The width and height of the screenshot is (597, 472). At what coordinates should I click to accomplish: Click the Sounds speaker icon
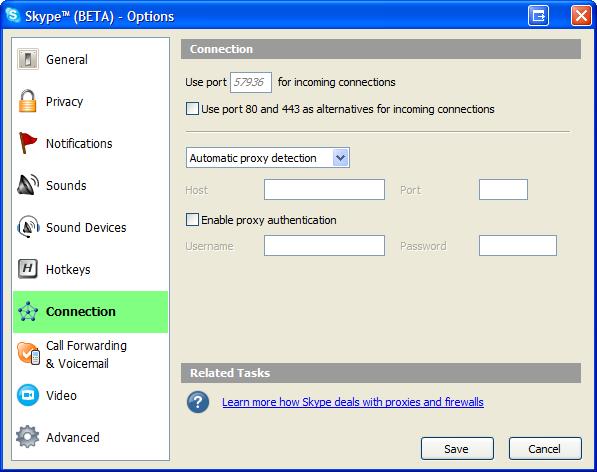pos(28,185)
